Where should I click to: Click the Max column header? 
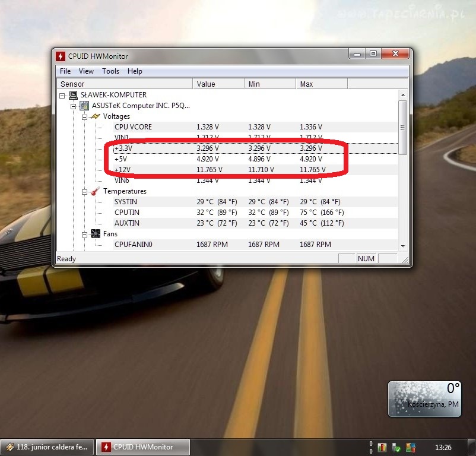point(322,84)
